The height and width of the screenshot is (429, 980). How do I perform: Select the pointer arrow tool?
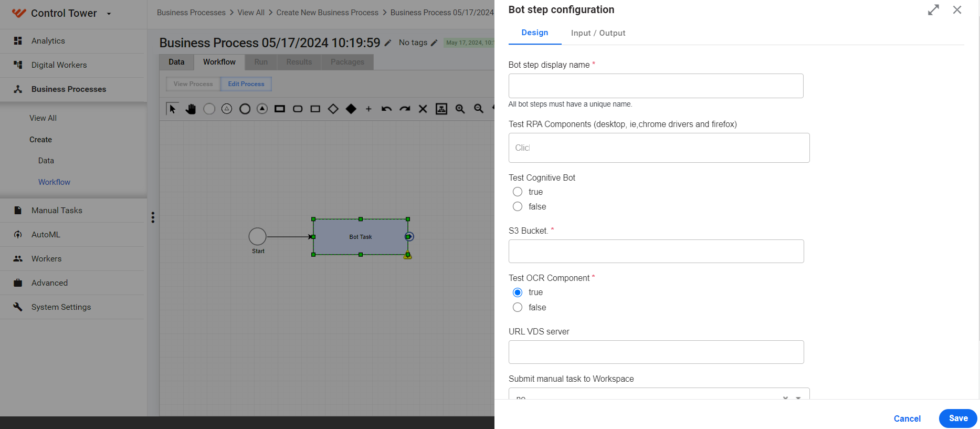click(172, 109)
